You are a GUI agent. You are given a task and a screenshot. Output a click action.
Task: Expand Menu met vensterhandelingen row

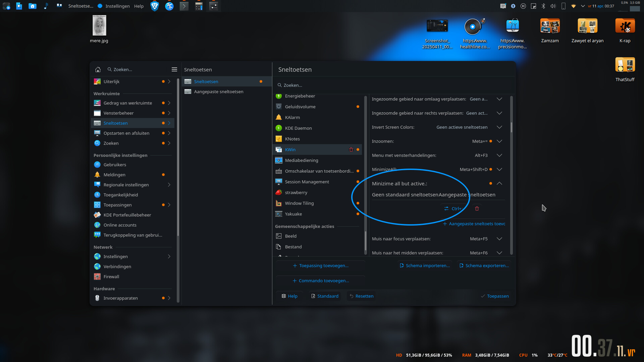(499, 155)
